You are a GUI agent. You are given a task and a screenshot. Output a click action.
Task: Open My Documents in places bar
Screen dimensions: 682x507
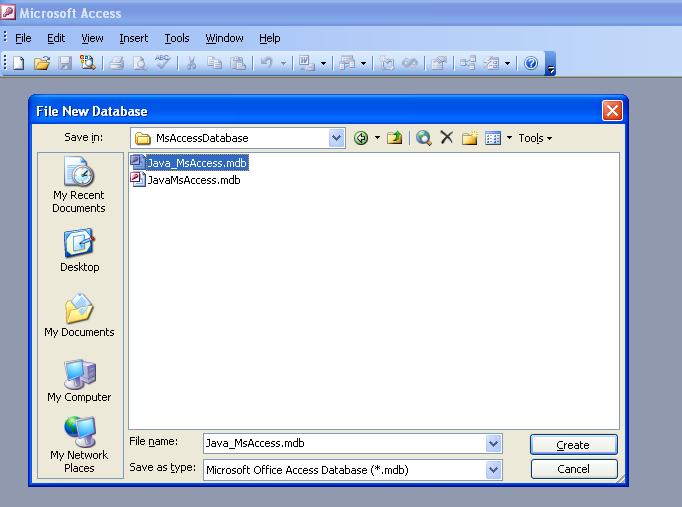tap(79, 315)
